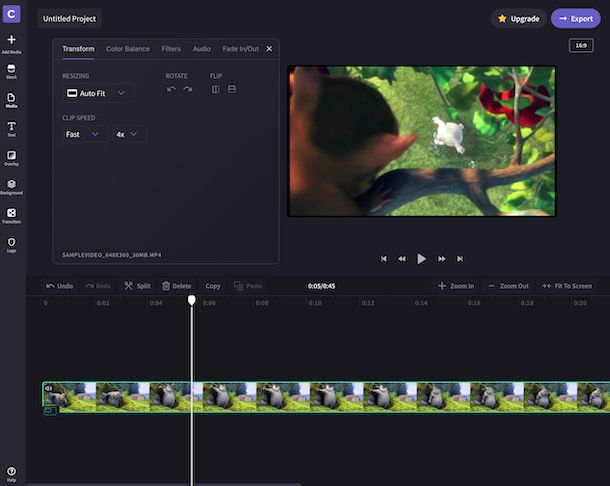Delete the selected clip

click(177, 286)
